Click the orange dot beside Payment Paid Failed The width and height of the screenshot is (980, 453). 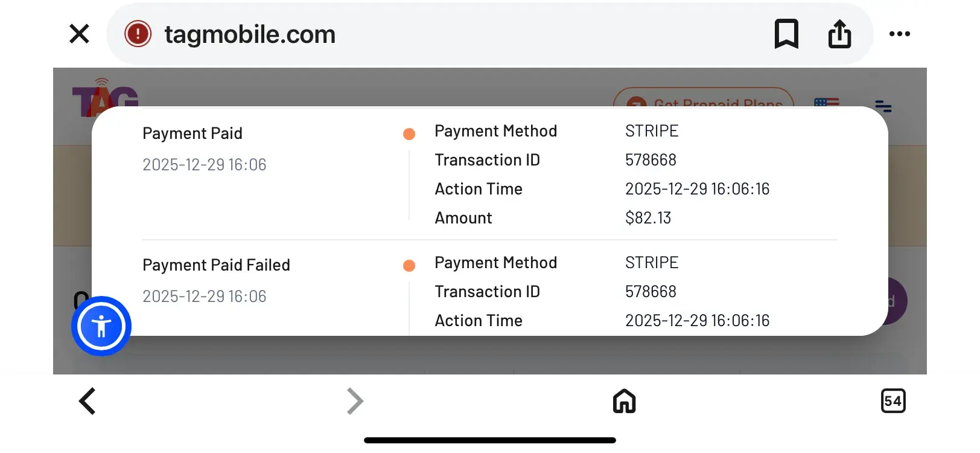(x=409, y=266)
